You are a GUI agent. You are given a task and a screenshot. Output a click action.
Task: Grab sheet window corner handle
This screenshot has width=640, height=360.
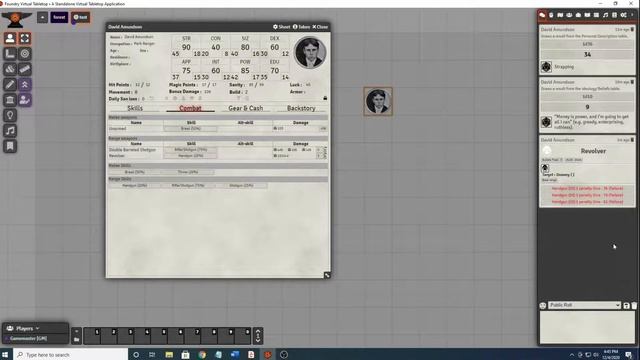[x=327, y=276]
